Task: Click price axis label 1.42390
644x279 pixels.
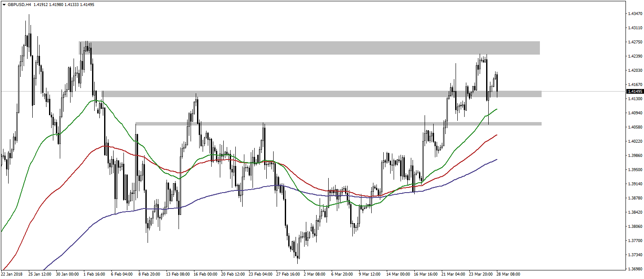Action: [x=635, y=56]
